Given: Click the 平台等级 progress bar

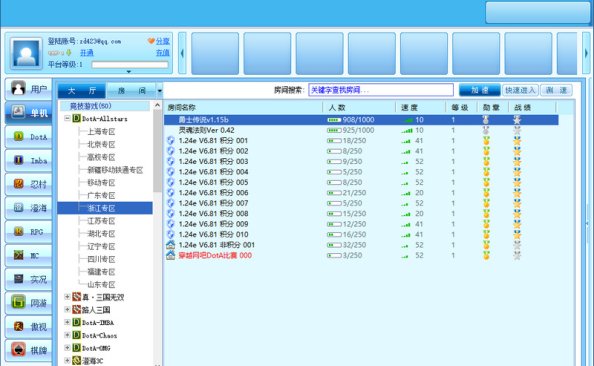Looking at the screenshot, I should coord(130,65).
